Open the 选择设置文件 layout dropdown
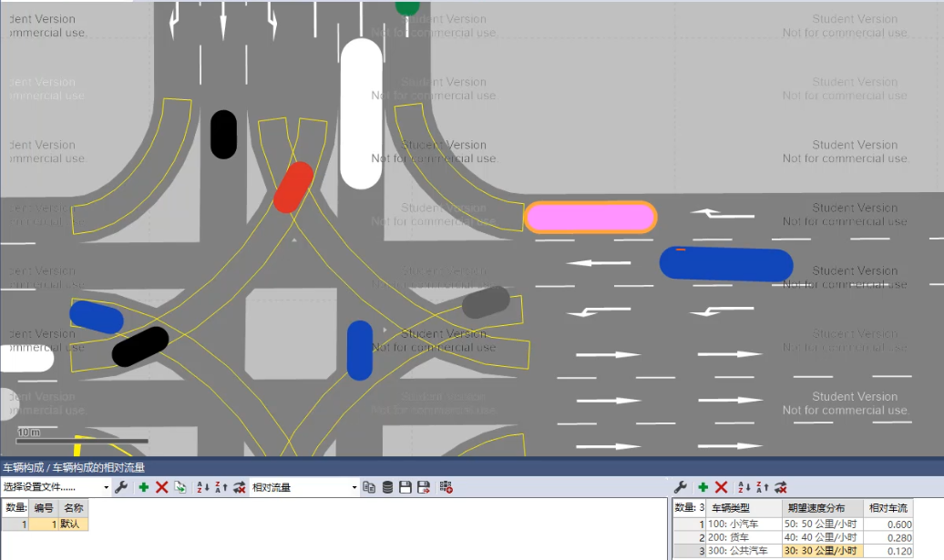This screenshot has width=944, height=560. [56, 487]
